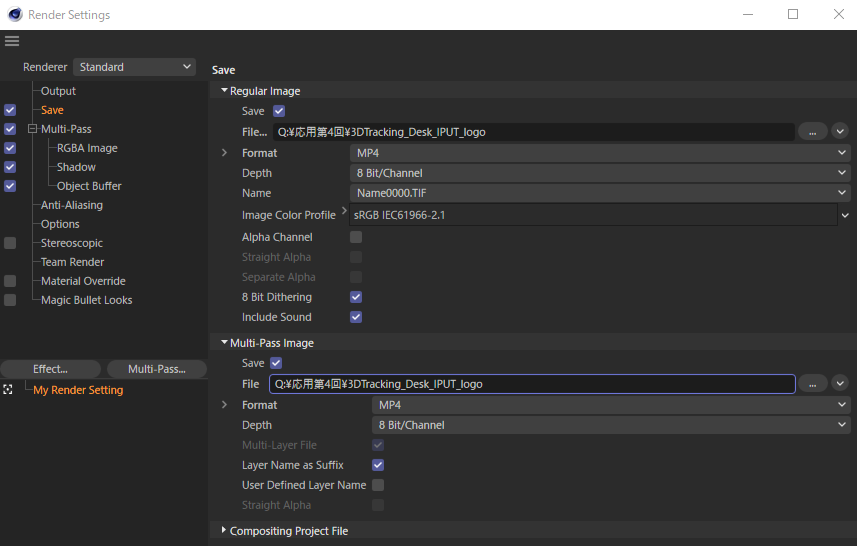Select Output in settings tree
This screenshot has height=546, width=857.
click(58, 91)
